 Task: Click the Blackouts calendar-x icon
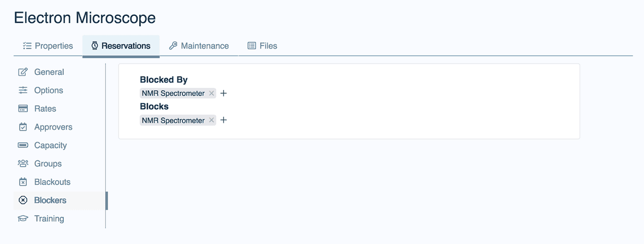23,182
